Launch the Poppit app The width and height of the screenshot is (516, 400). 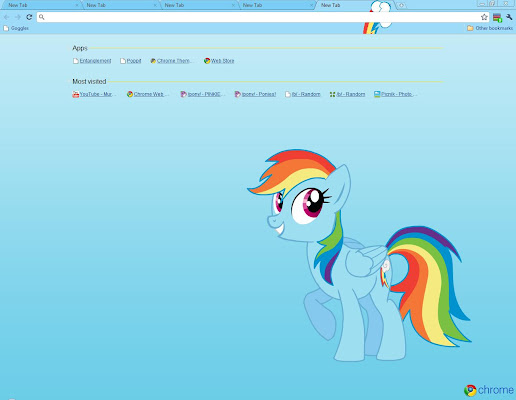point(131,61)
